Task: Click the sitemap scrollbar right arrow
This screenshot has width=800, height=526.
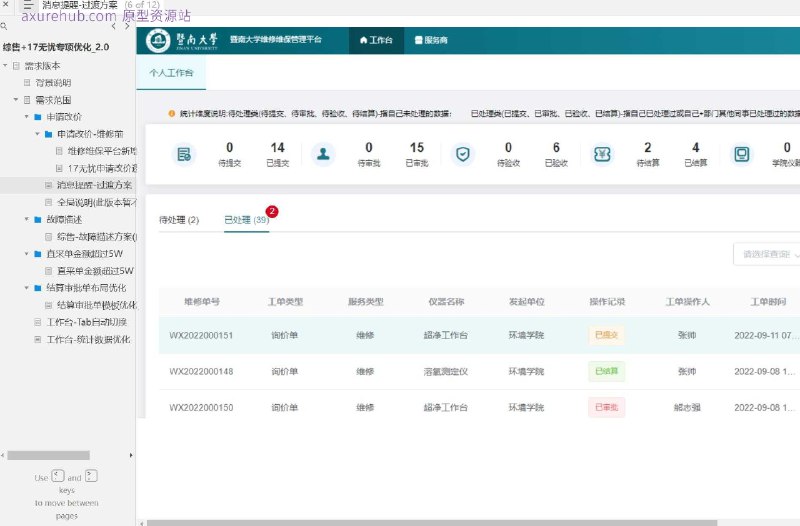Action: coord(131,455)
